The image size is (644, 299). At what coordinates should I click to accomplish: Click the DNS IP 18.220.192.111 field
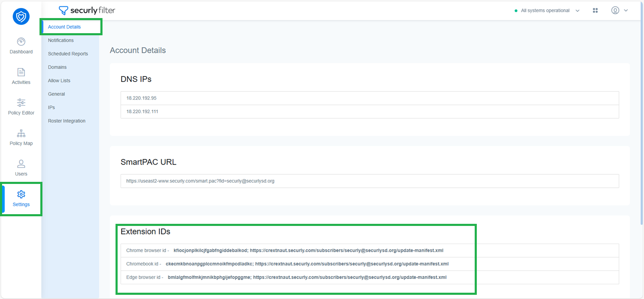click(x=370, y=112)
